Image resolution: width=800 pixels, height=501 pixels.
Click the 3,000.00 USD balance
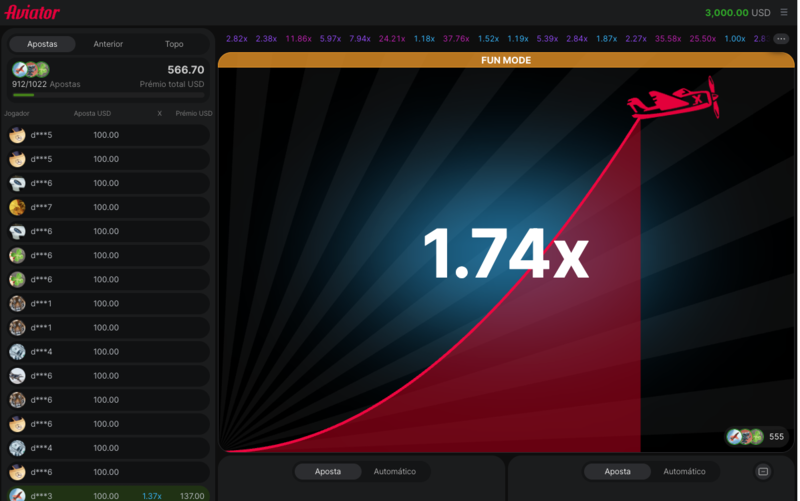737,13
